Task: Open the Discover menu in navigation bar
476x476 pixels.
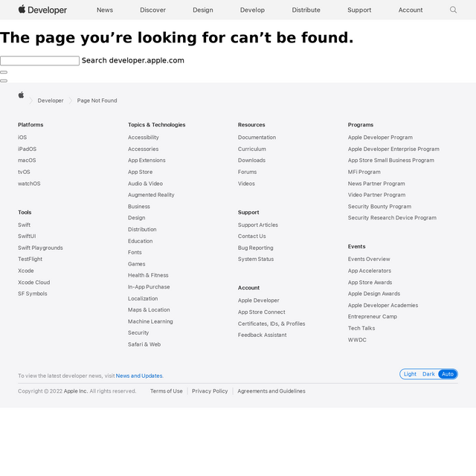Action: click(x=152, y=10)
